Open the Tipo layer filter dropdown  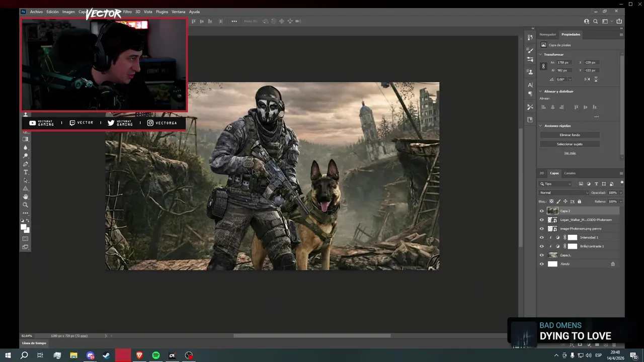[x=555, y=184]
